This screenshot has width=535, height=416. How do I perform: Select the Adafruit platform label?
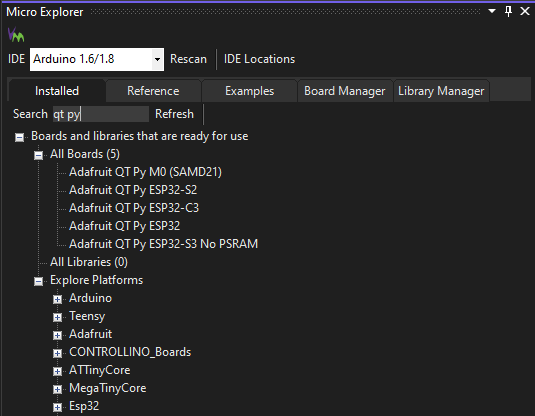coord(90,334)
